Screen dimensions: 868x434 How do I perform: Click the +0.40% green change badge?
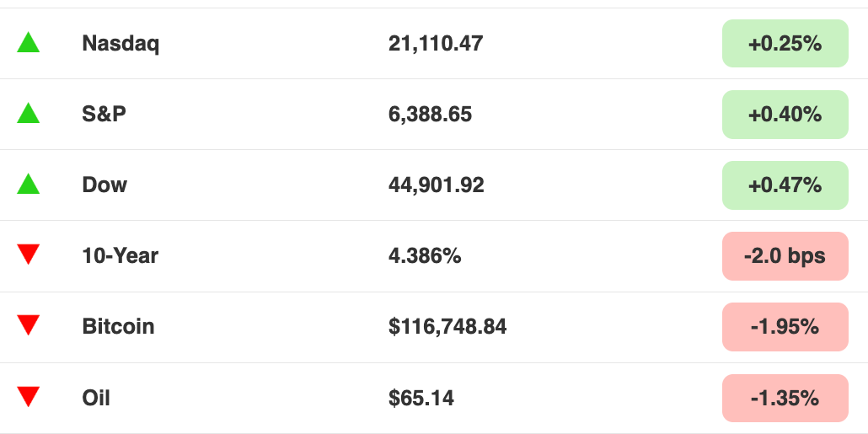point(785,114)
